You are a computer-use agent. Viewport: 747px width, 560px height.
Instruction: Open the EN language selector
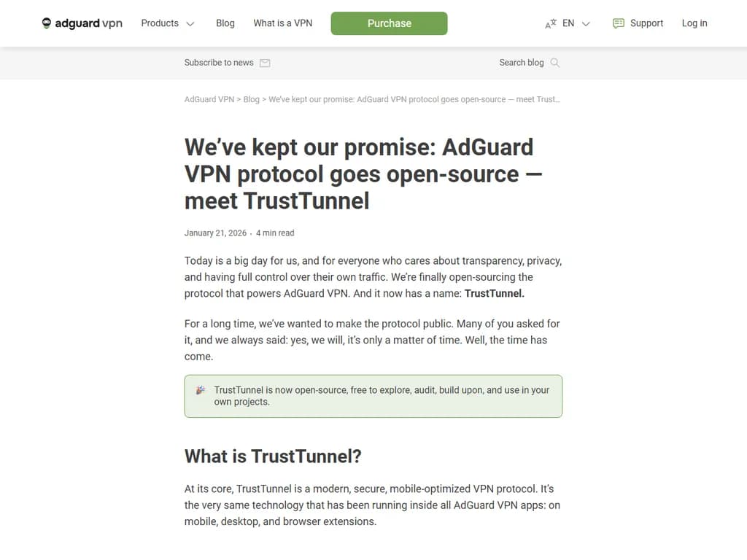(x=568, y=23)
